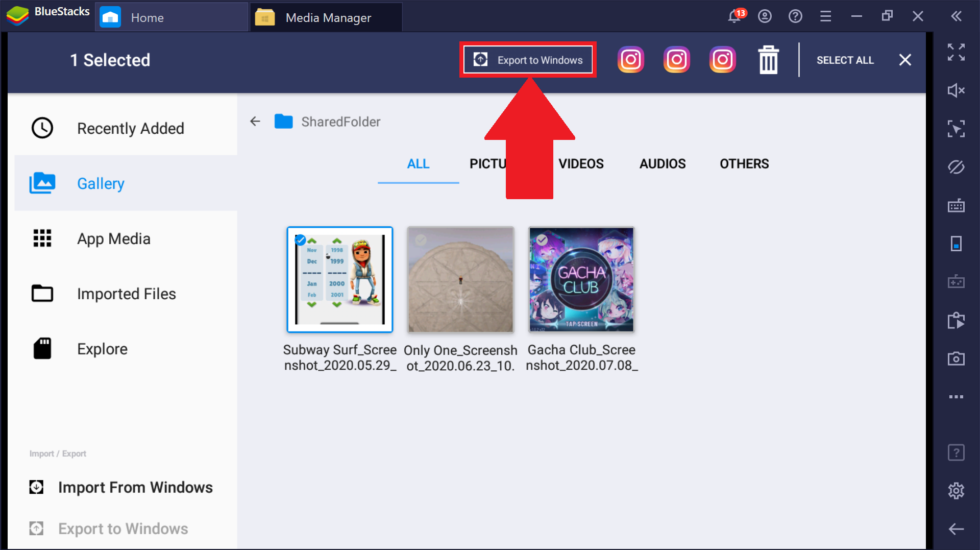
Task: Click the Imported Files folder icon
Action: [42, 294]
